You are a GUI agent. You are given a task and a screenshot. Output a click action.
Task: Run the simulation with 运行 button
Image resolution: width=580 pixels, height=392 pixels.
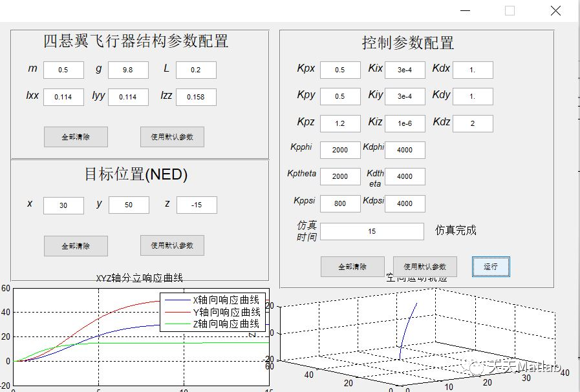491,267
